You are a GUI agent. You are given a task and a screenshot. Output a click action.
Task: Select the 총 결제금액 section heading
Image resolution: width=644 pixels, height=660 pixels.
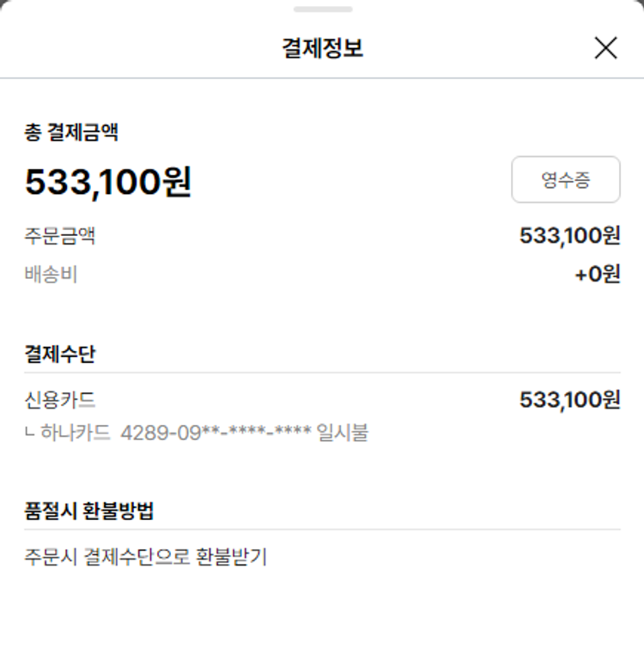71,132
